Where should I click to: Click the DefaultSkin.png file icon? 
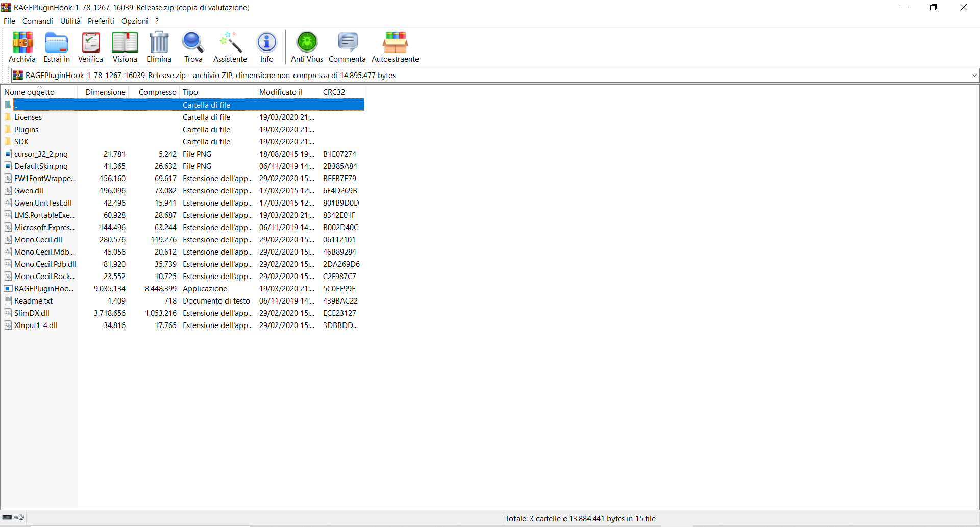pos(8,166)
